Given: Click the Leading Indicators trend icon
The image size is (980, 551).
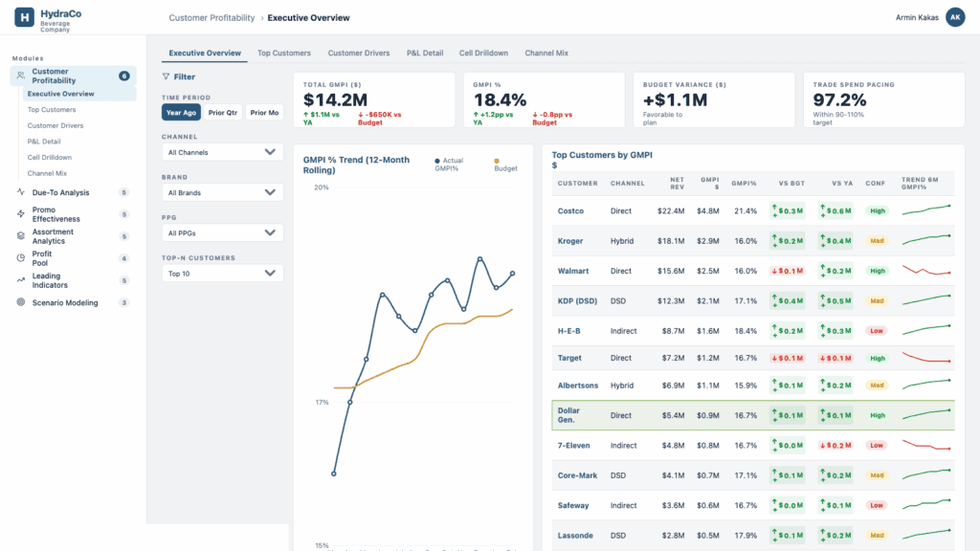Looking at the screenshot, I should tap(21, 280).
